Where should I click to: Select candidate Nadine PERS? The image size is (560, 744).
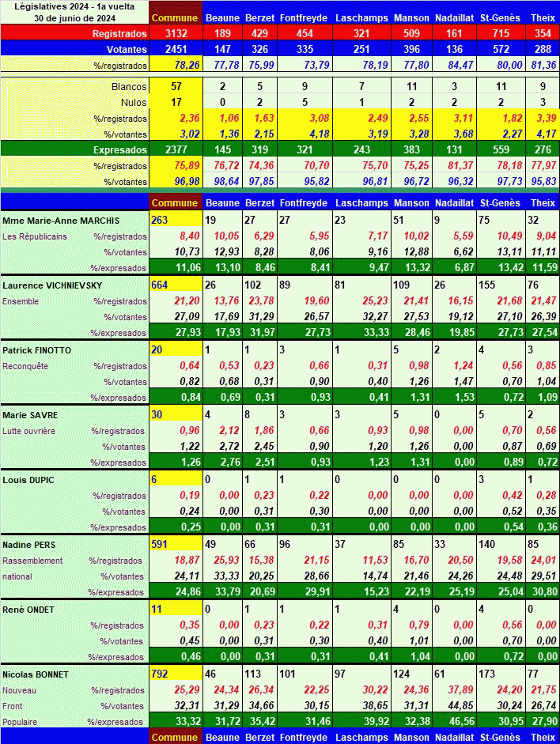click(x=28, y=546)
